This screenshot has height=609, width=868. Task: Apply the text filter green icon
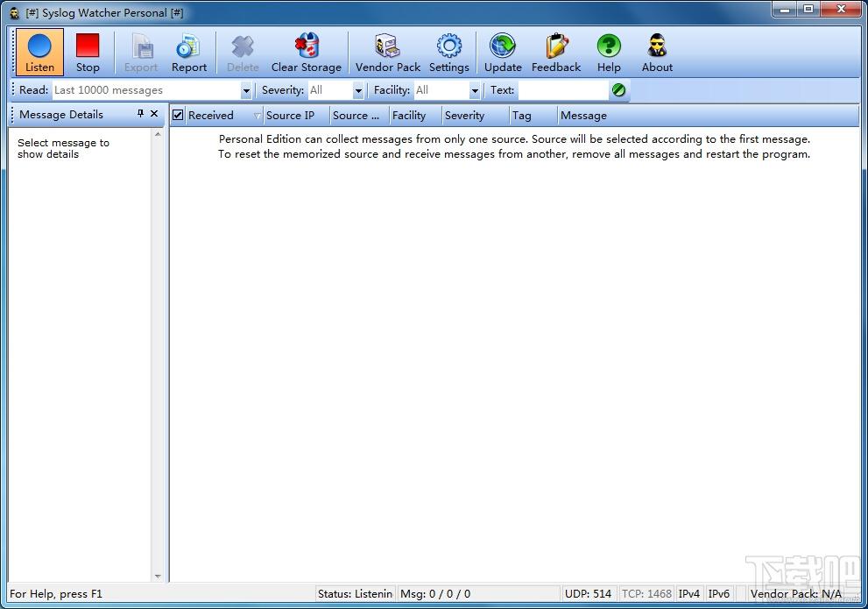click(618, 89)
